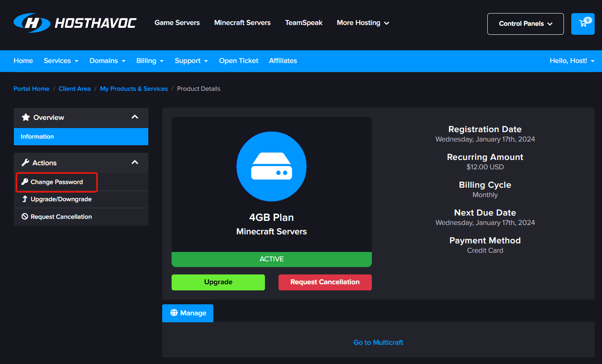The width and height of the screenshot is (602, 364).
Task: Click the key icon beside Change Password
Action: 25,182
